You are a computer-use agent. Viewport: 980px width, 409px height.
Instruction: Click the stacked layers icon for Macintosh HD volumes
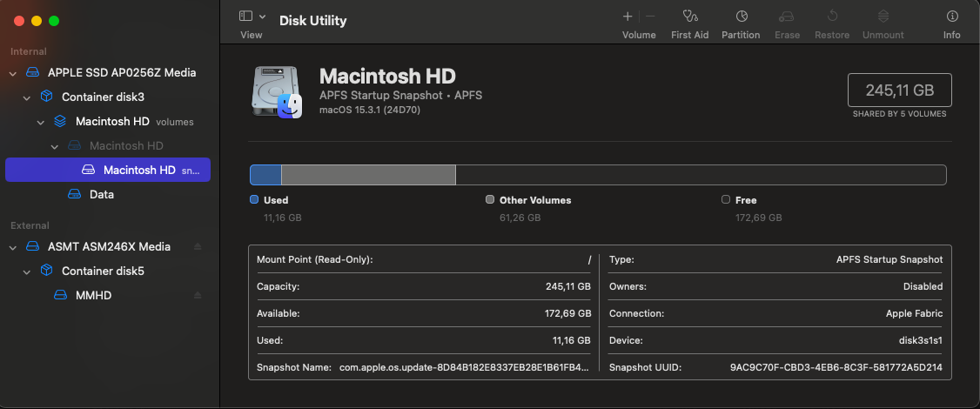click(x=60, y=121)
